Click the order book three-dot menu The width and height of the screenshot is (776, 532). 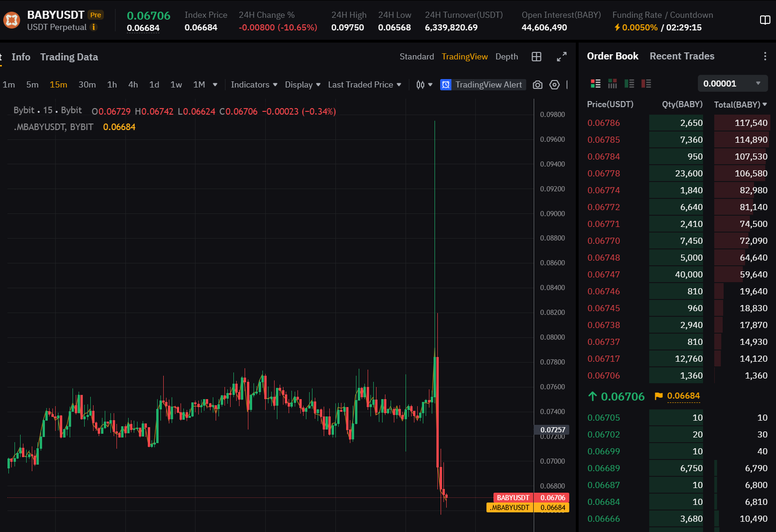tap(765, 56)
